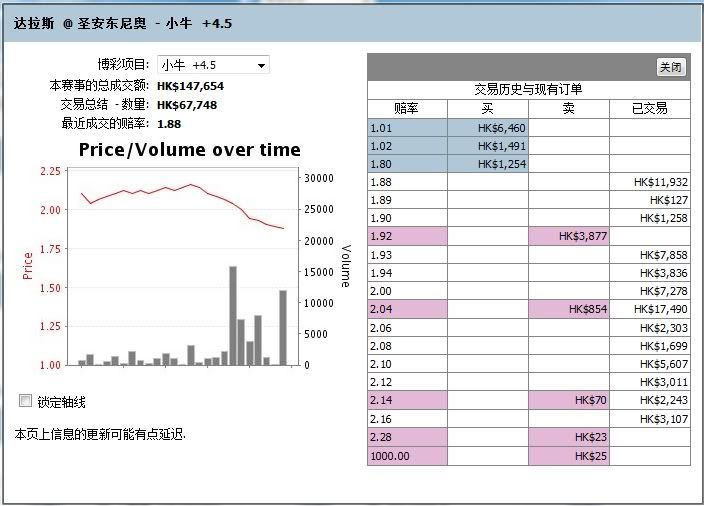Click the 卖 column header
704x506 pixels.
click(x=568, y=108)
